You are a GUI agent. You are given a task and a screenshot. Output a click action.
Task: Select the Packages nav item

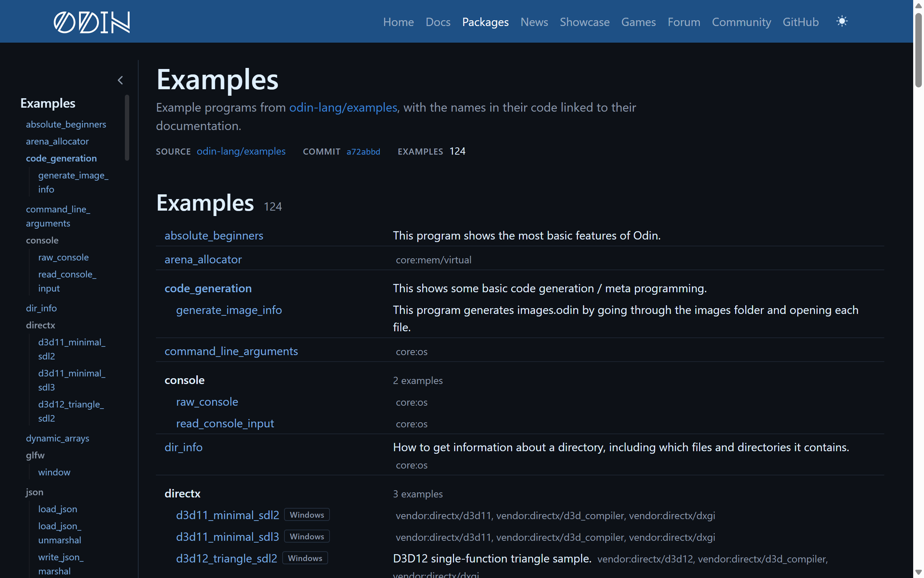click(485, 22)
